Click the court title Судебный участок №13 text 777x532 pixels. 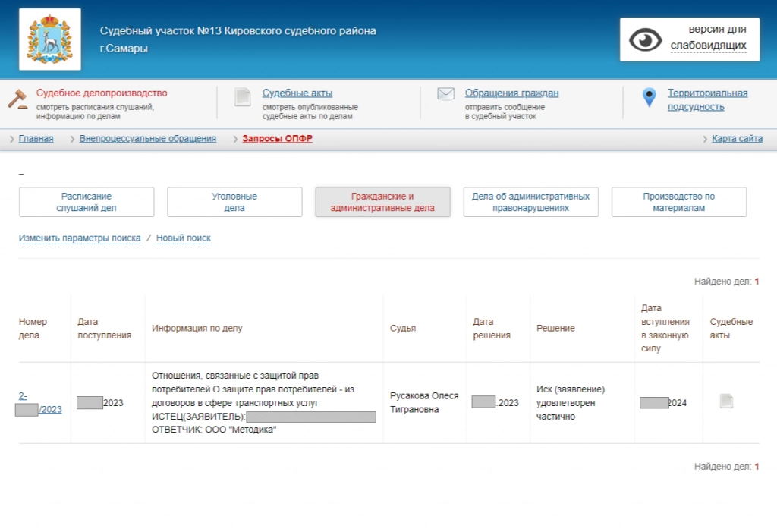pos(238,39)
